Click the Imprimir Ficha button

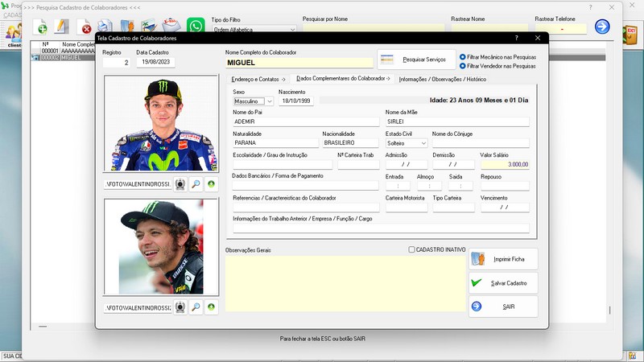coord(503,259)
